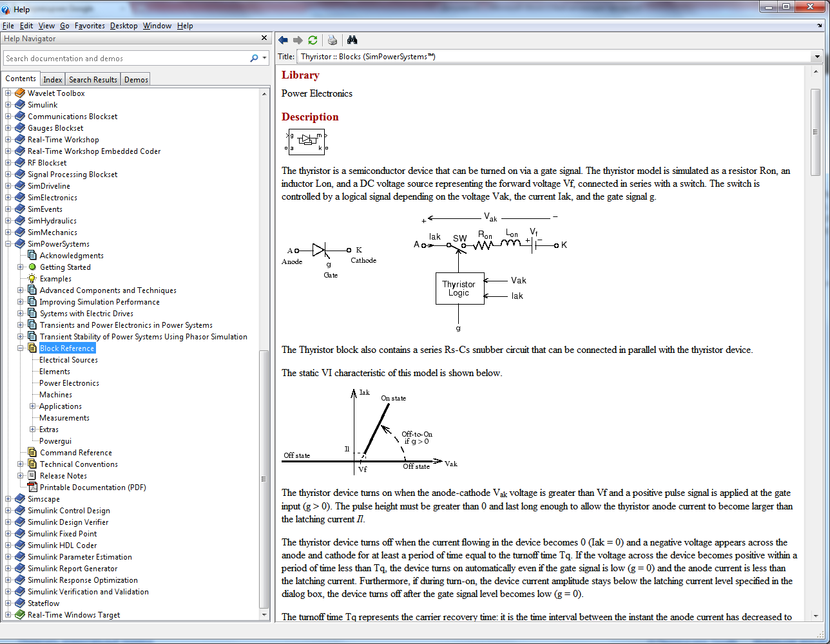The height and width of the screenshot is (644, 830).
Task: Click the tree scrollbar up arrow
Action: click(264, 93)
